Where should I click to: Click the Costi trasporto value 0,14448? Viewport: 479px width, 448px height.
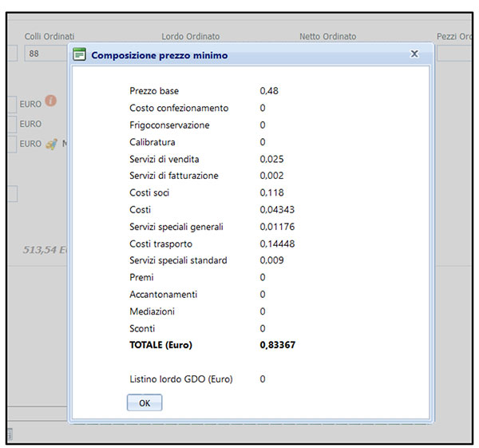pyautogui.click(x=277, y=244)
